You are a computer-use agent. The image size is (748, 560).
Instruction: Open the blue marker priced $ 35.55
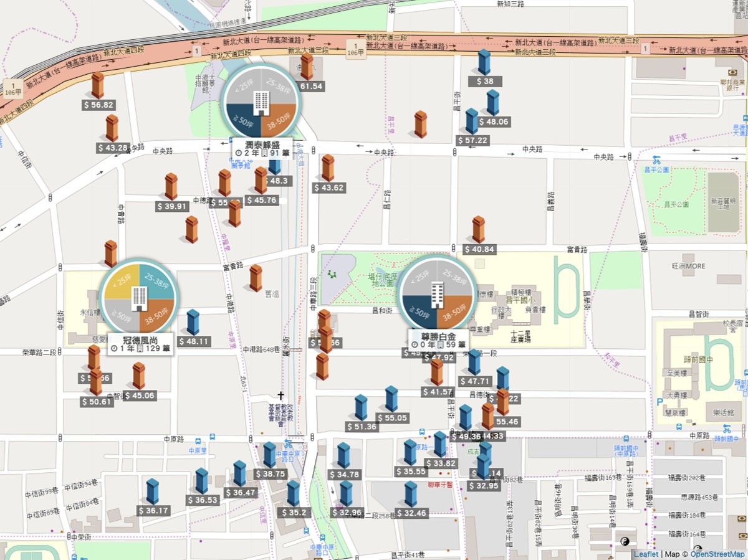(410, 453)
